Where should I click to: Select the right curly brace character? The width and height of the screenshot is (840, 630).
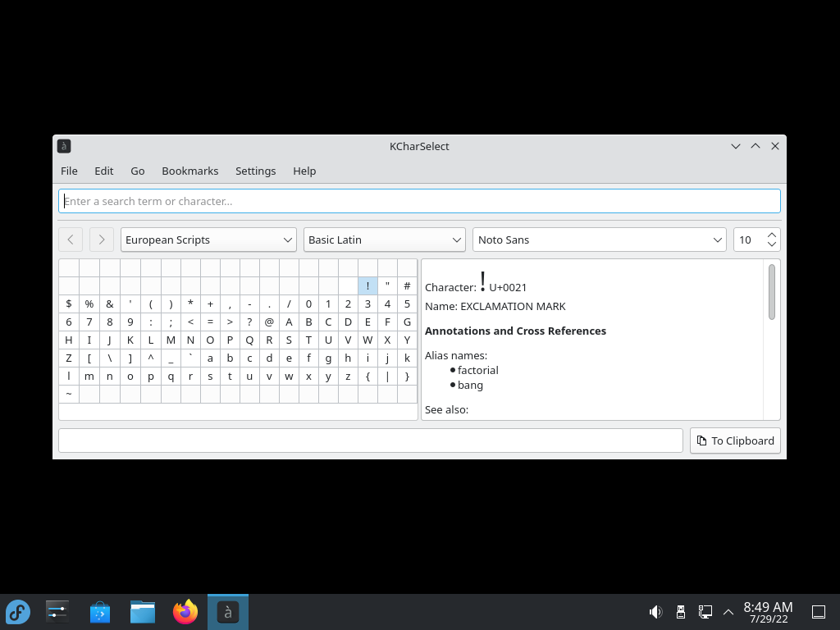[407, 376]
